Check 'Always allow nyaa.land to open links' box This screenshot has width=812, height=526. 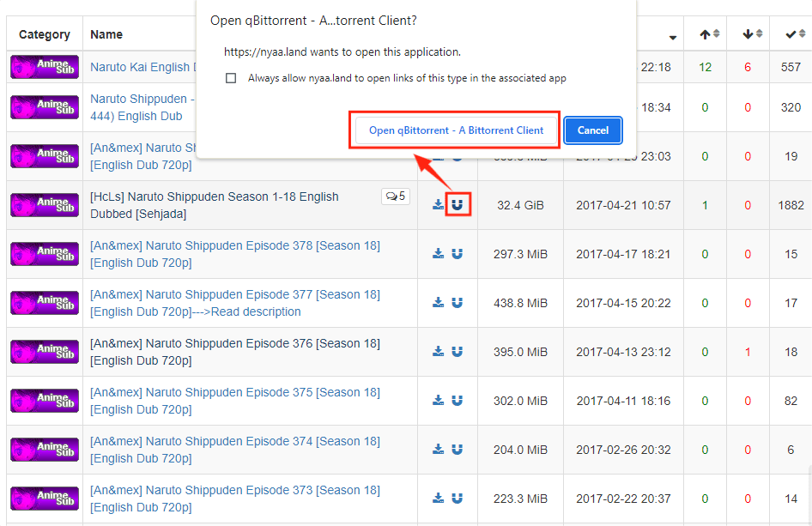(231, 78)
